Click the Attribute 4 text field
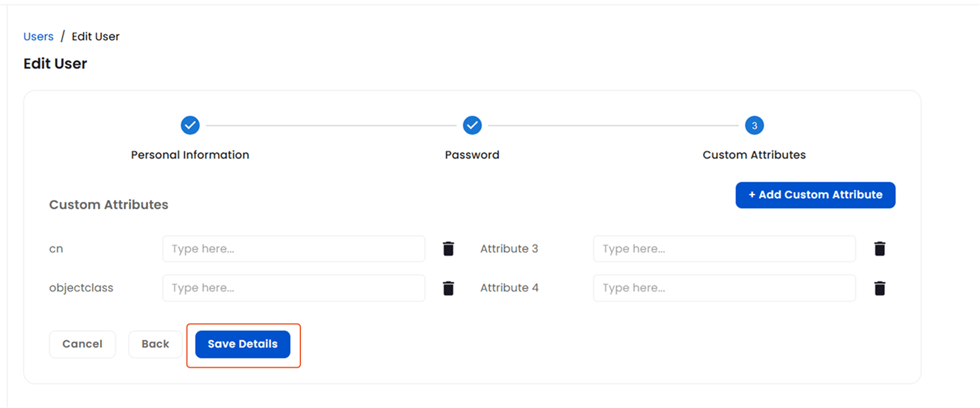The image size is (980, 408). point(724,288)
